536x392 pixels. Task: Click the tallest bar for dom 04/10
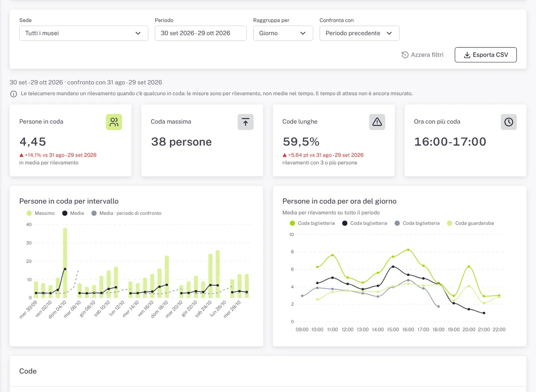pos(65,263)
